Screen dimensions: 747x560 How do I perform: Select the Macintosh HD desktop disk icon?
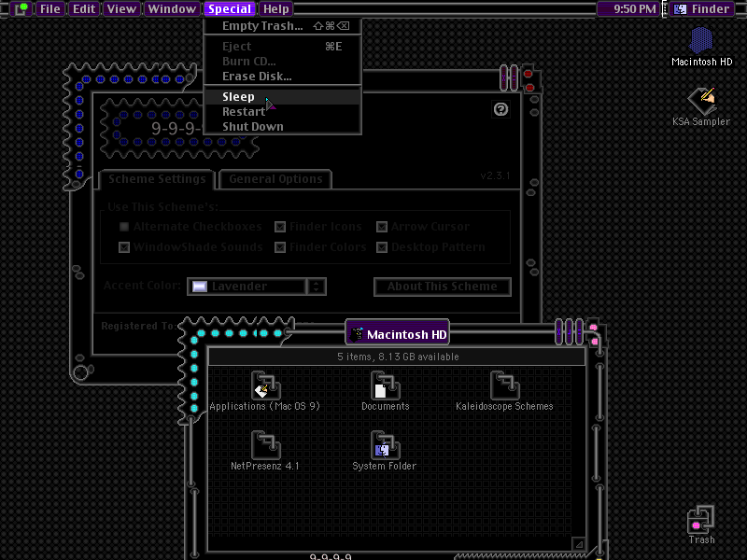coord(701,40)
